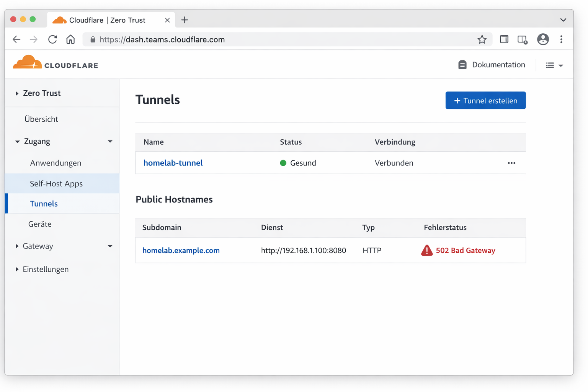Click the Verbunden connection value
Image resolution: width=588 pixels, height=392 pixels.
point(394,163)
